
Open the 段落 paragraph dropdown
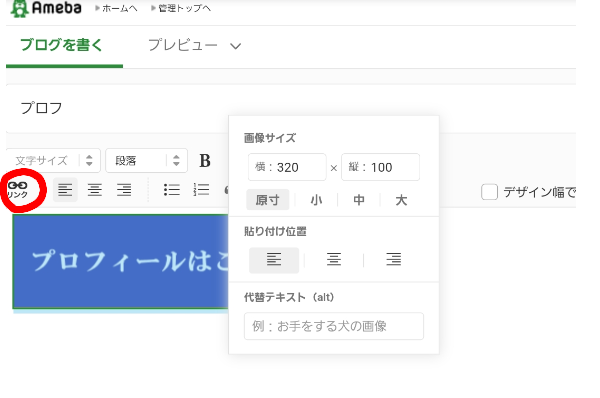147,160
